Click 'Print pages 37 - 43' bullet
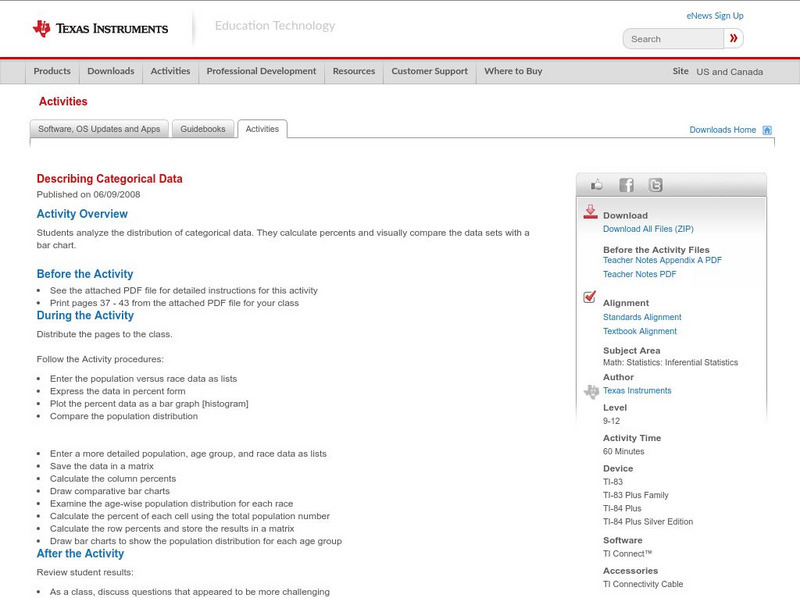Viewport: 800px width, 598px height. (174, 303)
